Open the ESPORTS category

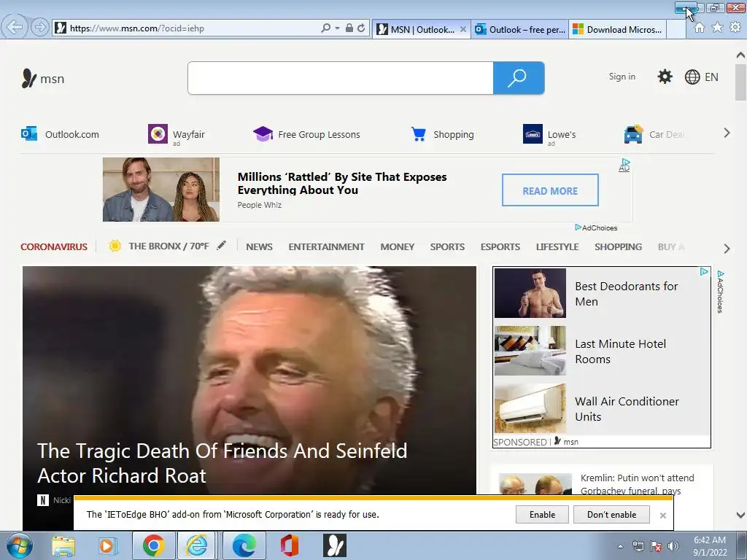500,246
